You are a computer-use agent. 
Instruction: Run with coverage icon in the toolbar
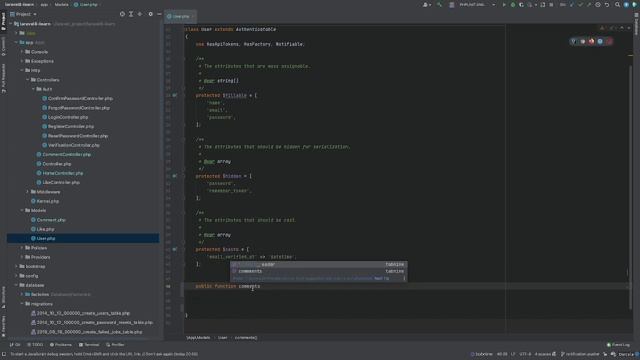[x=521, y=4]
